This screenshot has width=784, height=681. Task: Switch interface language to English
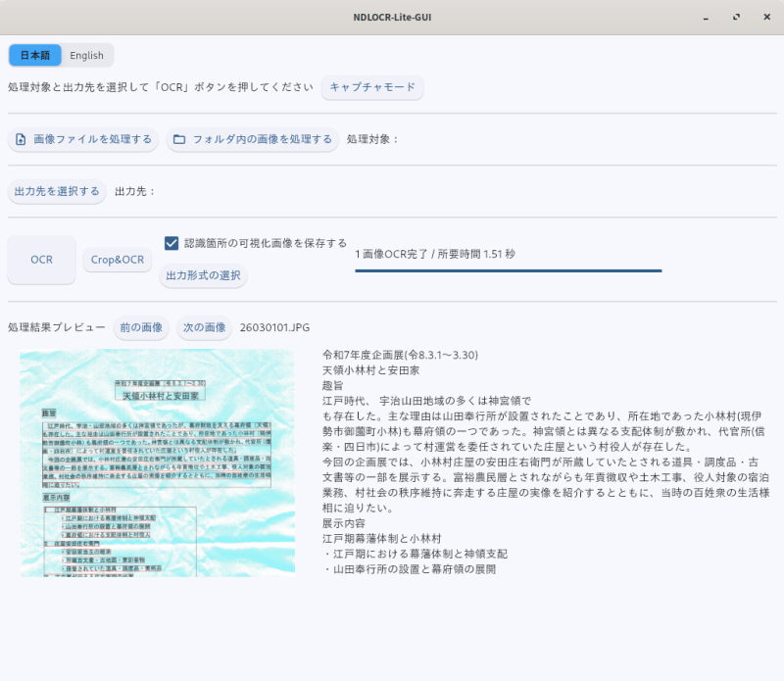point(85,55)
